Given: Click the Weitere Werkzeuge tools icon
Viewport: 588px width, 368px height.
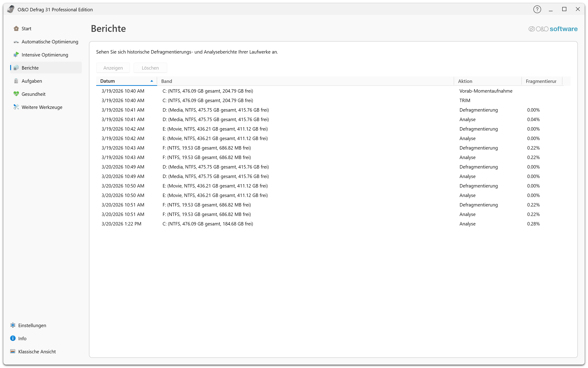Looking at the screenshot, I should tap(16, 107).
